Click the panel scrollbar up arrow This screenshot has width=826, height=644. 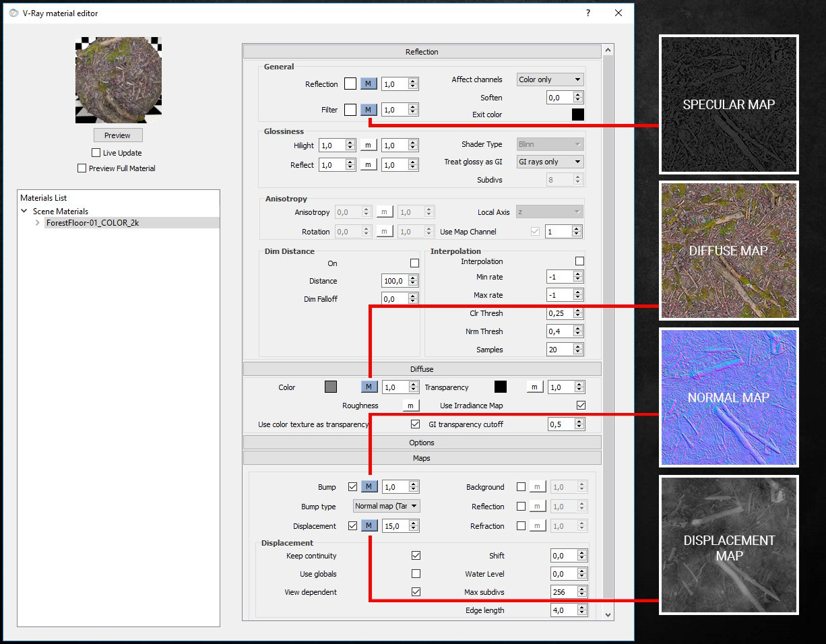[x=608, y=51]
